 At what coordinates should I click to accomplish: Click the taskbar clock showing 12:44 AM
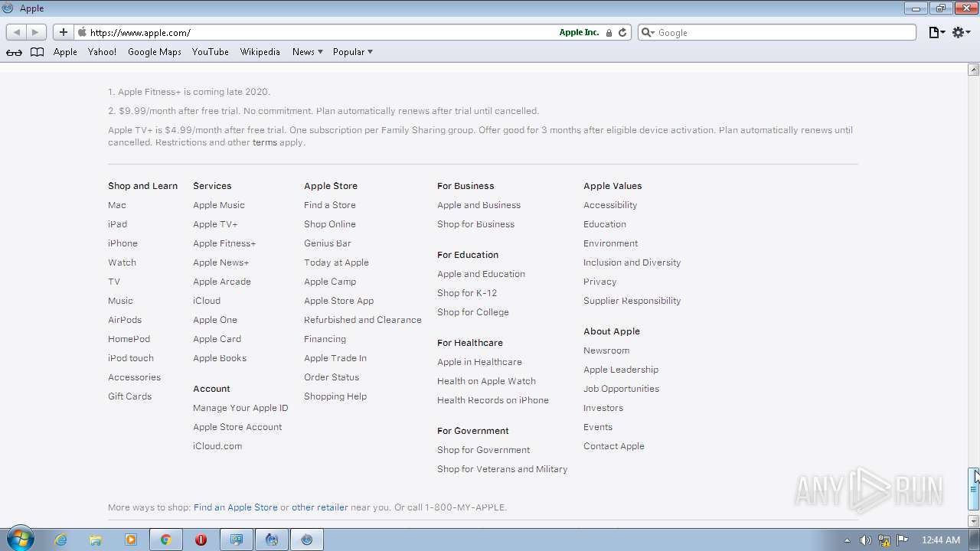tap(941, 540)
